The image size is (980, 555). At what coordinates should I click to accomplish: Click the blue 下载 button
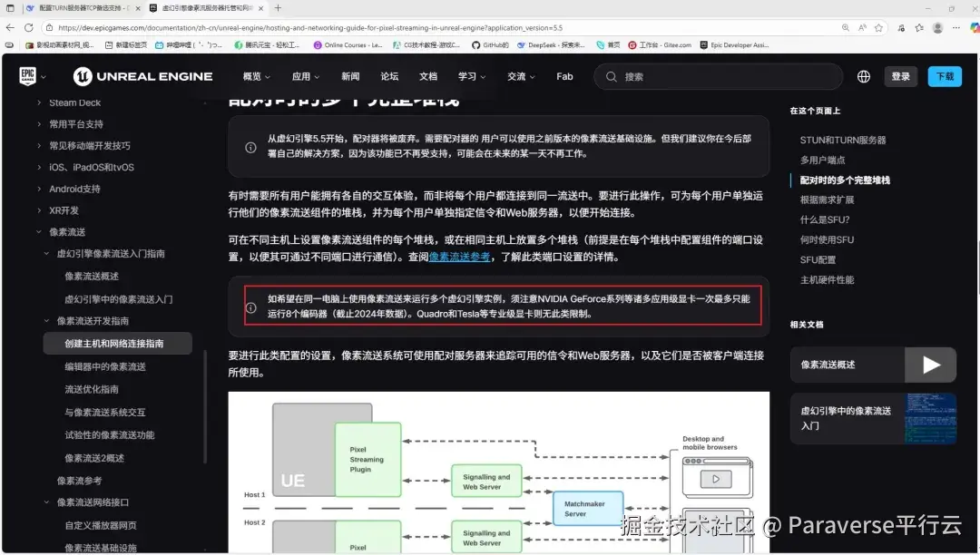[945, 76]
